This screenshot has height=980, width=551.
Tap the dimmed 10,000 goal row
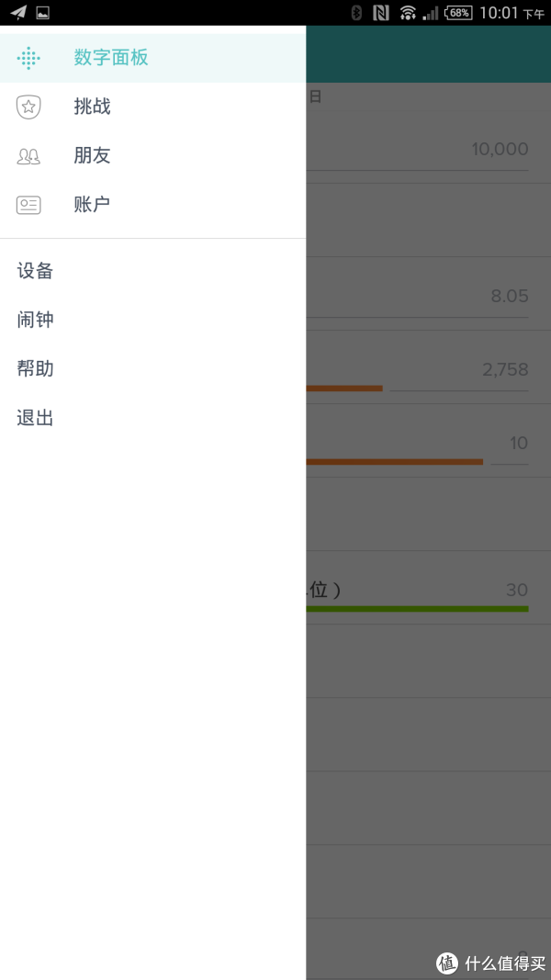pyautogui.click(x=429, y=149)
